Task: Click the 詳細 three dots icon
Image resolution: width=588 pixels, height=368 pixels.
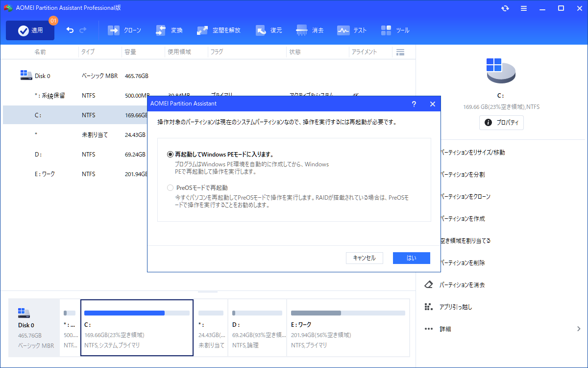Action: (429, 329)
